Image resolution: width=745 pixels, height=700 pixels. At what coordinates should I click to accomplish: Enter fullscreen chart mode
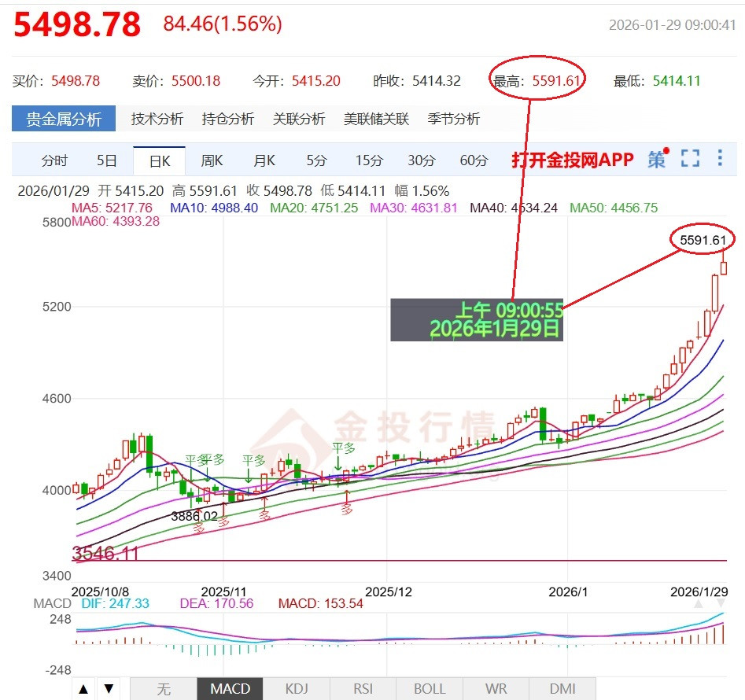coord(691,158)
